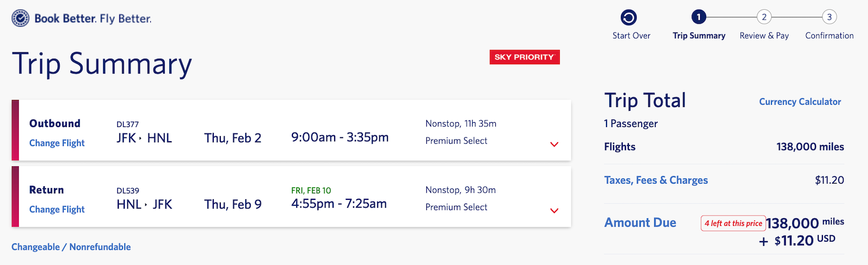Open the Currency Calculator link
This screenshot has height=265, width=868.
pos(800,102)
